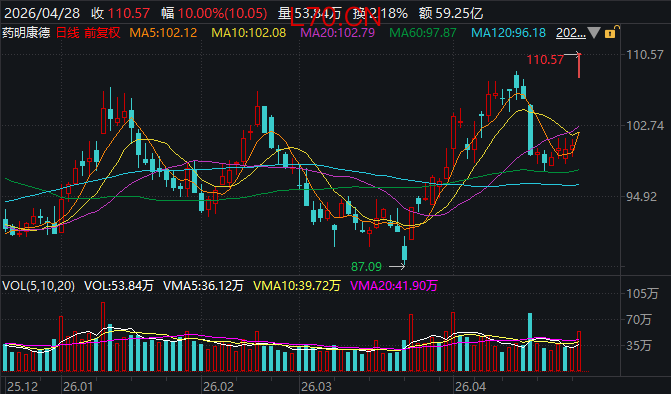Click the 105万 volume axis label
The height and width of the screenshot is (394, 671).
(x=642, y=293)
